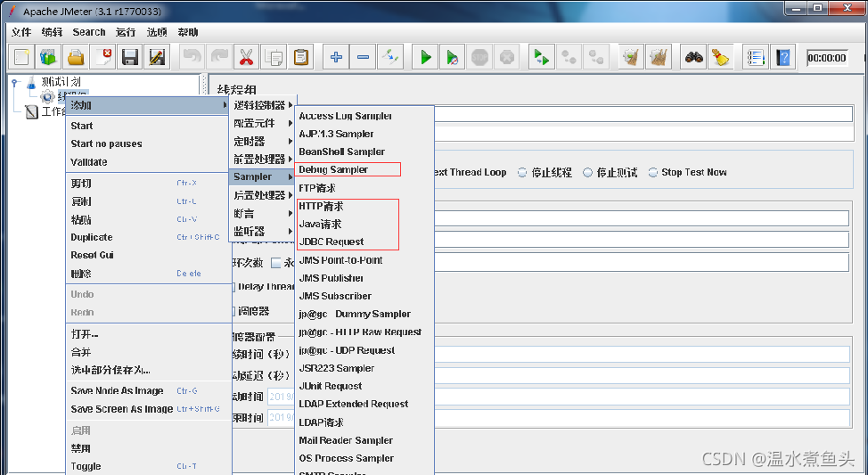Click Validate in the context menu
Viewport: 868px width, 475px height.
89,162
